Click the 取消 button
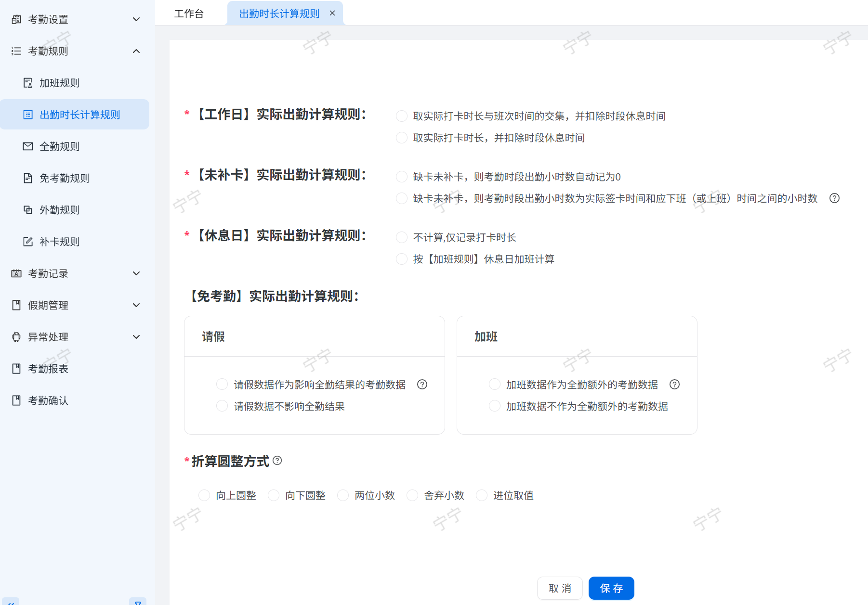868x605 pixels. 560,588
